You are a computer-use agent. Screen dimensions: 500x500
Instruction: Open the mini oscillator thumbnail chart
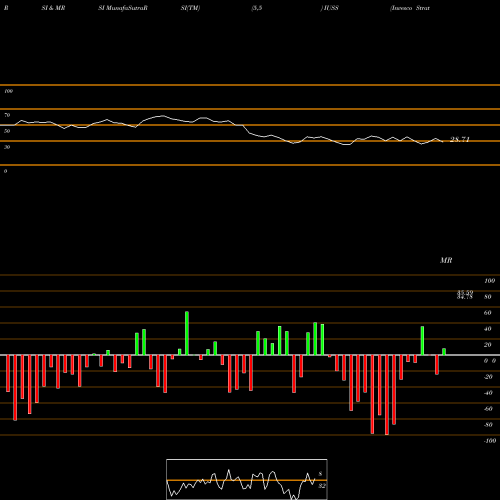coord(247,479)
